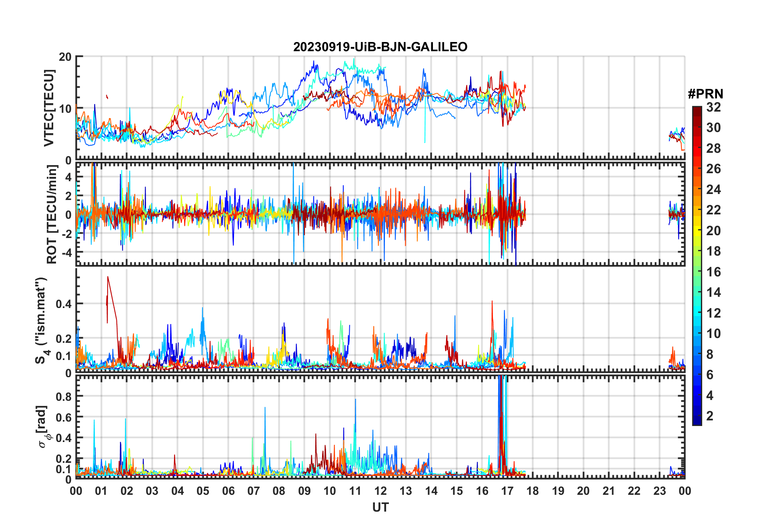This screenshot has height=532, width=761.
Task: Click colorbar tick label 24
Action: [x=713, y=189]
